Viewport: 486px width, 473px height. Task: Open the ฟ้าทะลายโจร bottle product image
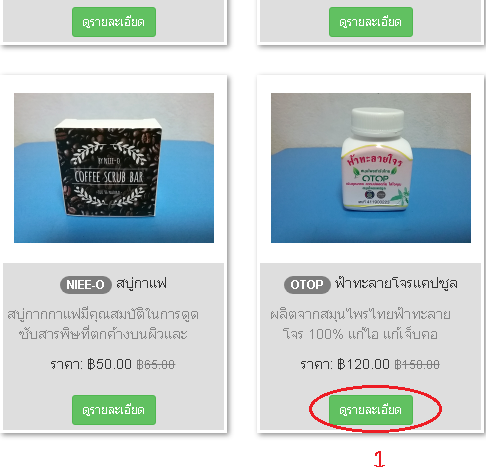coord(371,168)
